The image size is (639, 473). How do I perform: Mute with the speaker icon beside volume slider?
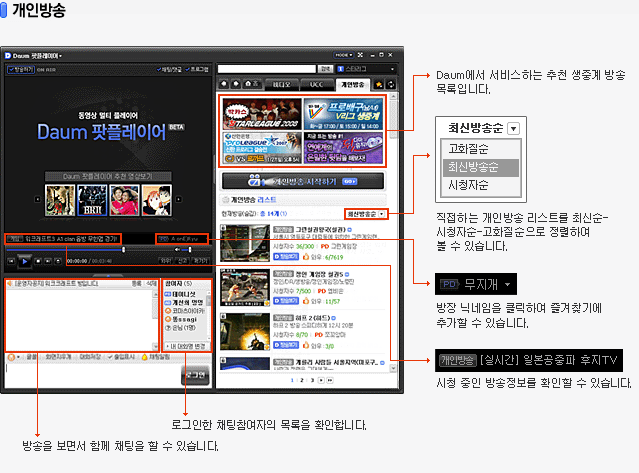coord(177,249)
